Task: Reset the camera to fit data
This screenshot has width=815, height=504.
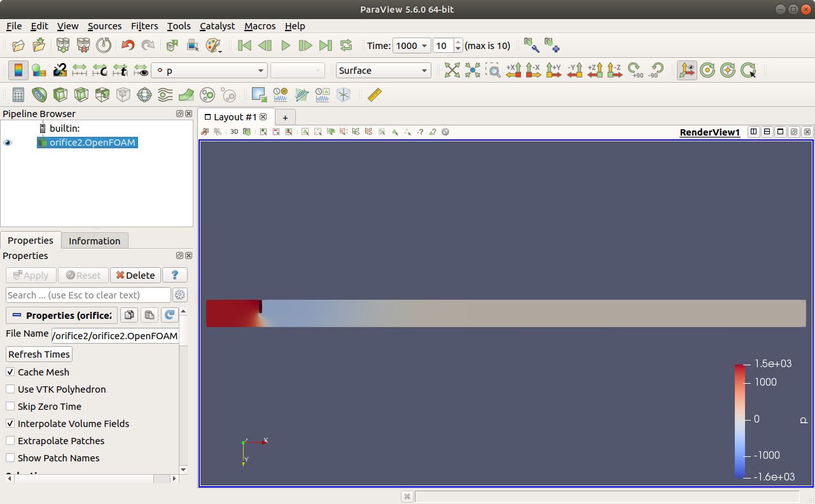Action: point(452,70)
